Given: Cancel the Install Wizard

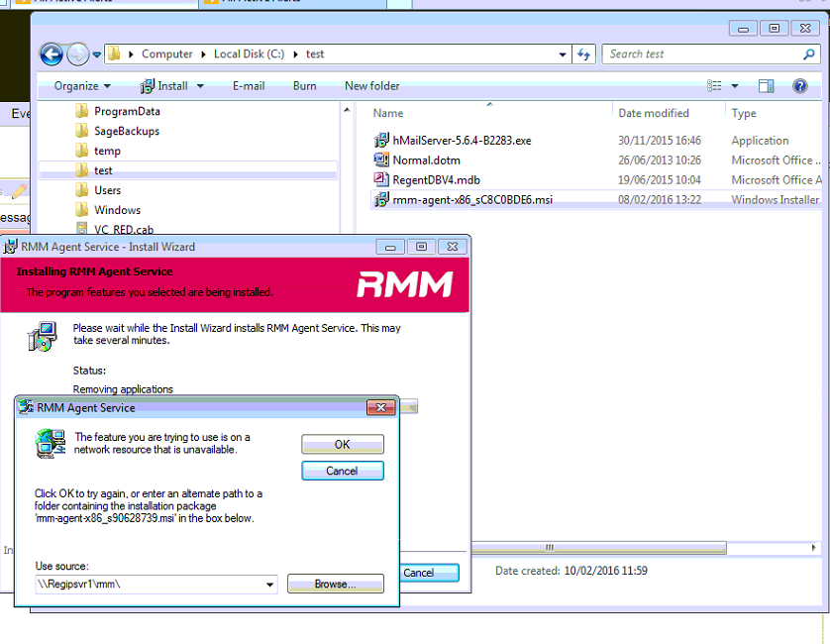Looking at the screenshot, I should pyautogui.click(x=428, y=573).
